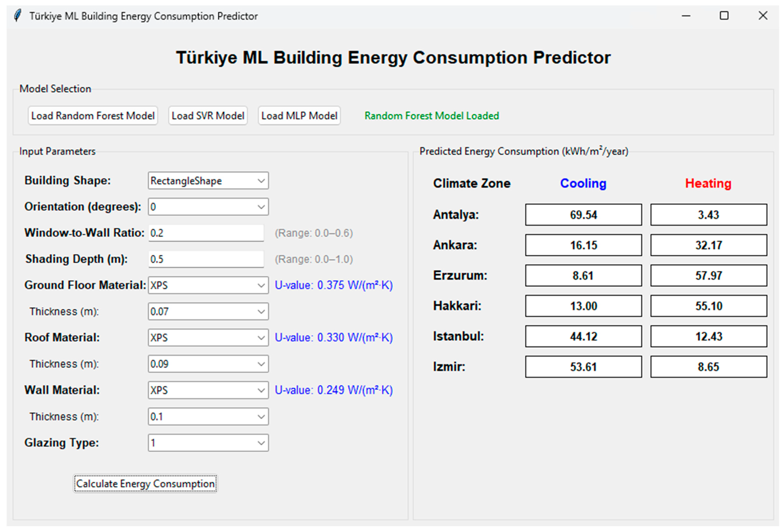Screen dimensions: 784x532
Task: Open the Wall Material dropdown
Action: (x=261, y=390)
